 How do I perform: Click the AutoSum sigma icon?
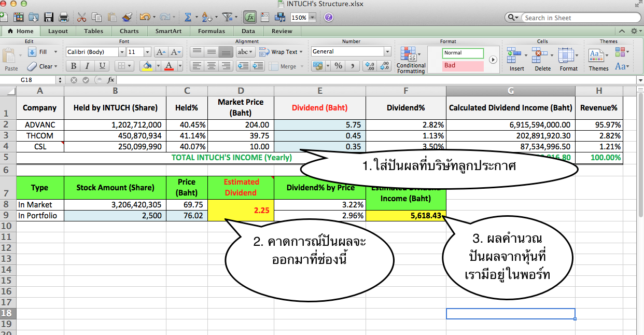click(x=187, y=17)
